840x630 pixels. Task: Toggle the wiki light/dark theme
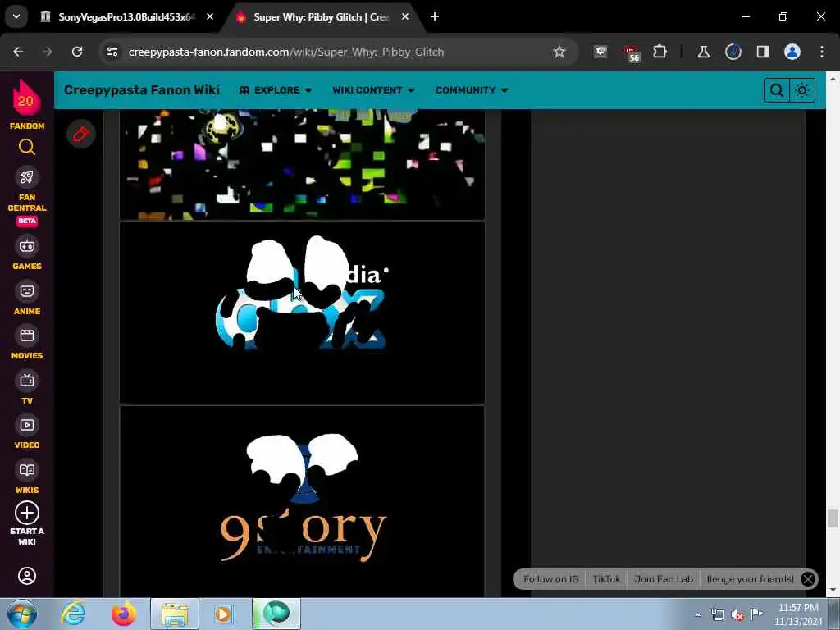pos(802,90)
